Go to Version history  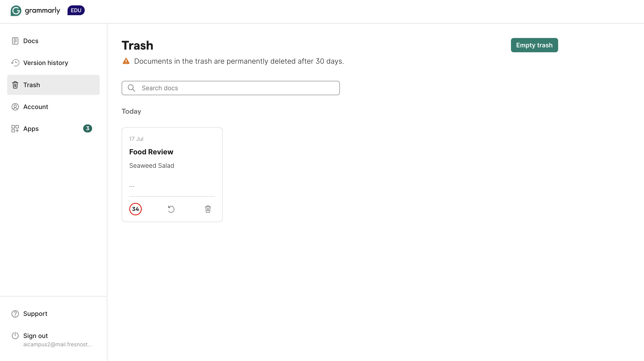45,63
